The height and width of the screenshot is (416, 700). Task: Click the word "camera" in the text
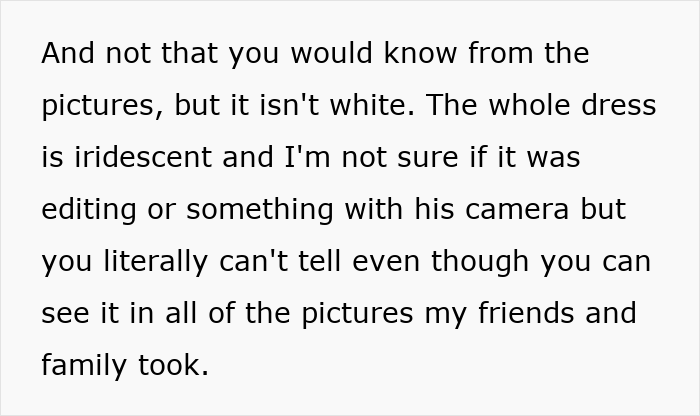point(517,209)
